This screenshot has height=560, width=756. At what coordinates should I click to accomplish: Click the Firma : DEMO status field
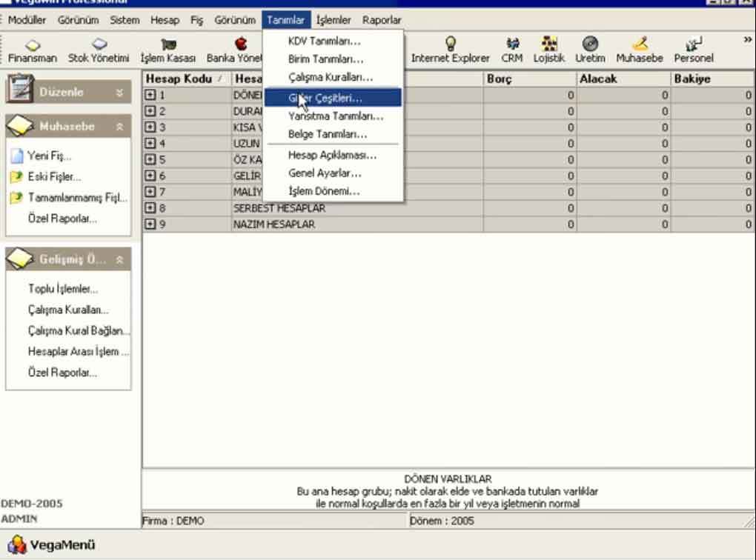[x=275, y=521]
